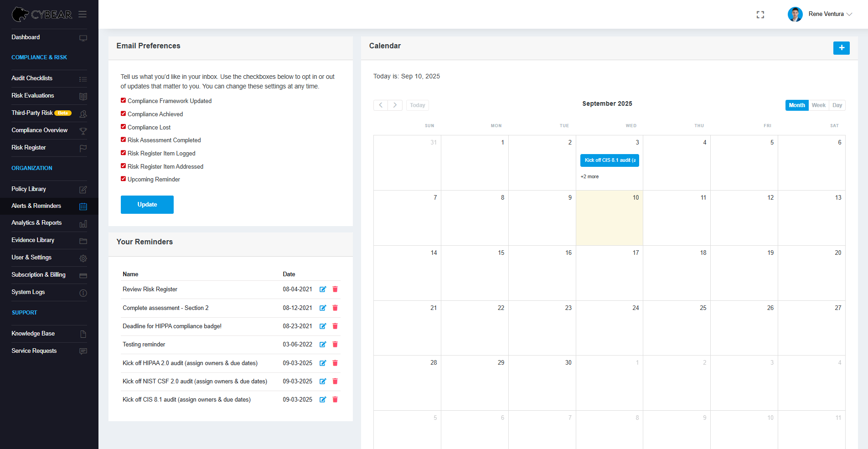Screen dimensions: 868x449
Task: Select the Evidence Library folder icon
Action: (x=83, y=241)
